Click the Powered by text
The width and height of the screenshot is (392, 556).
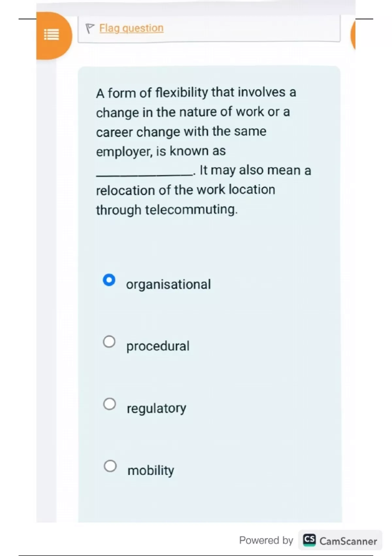click(266, 540)
